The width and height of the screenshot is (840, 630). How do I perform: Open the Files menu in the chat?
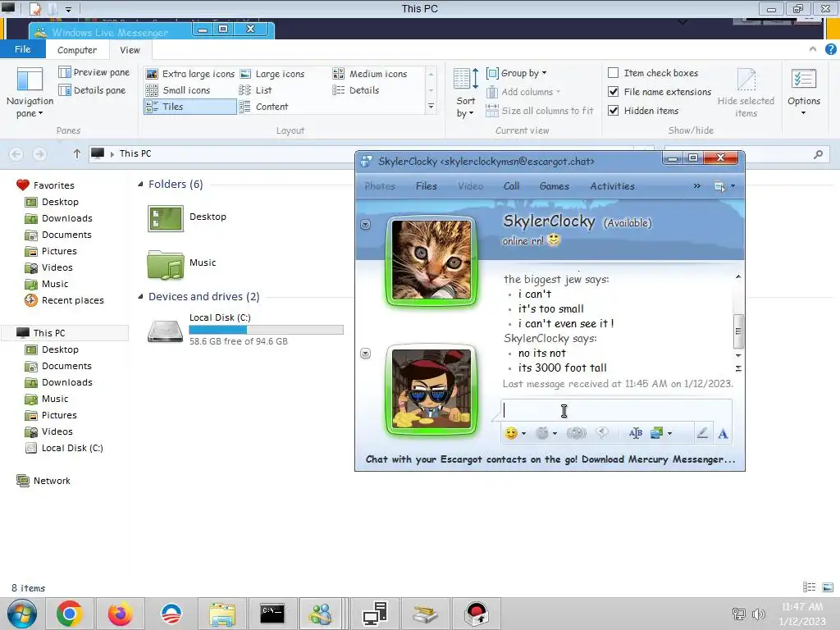tap(426, 186)
